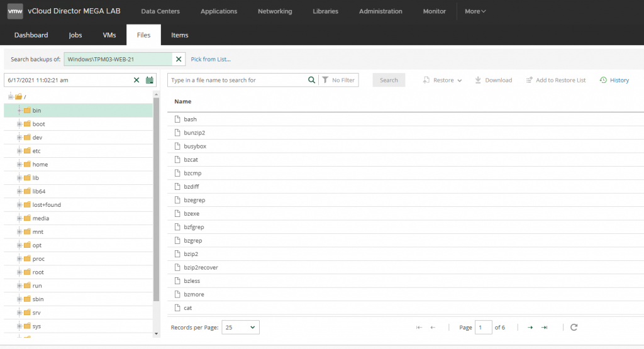This screenshot has height=349, width=644.
Task: Click the cat file icon
Action: pyautogui.click(x=177, y=307)
